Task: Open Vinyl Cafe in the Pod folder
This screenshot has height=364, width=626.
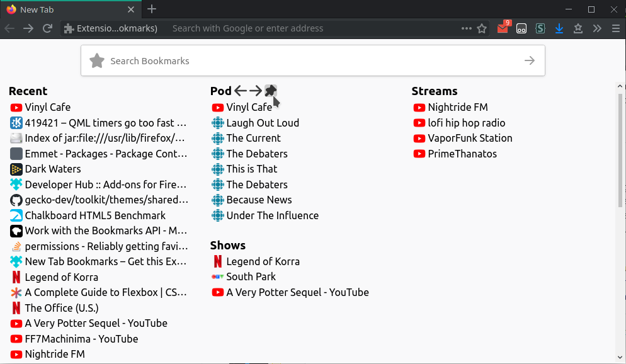Action: click(242, 107)
